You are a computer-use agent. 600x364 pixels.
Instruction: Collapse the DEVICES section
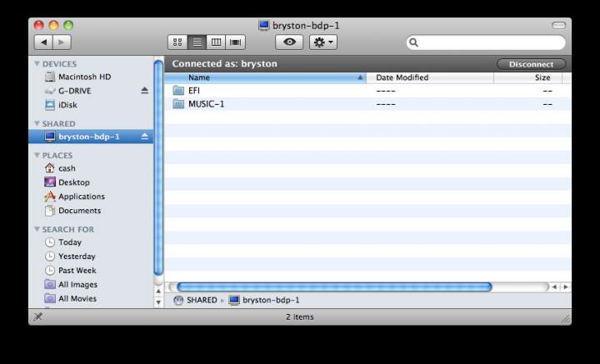[37, 64]
